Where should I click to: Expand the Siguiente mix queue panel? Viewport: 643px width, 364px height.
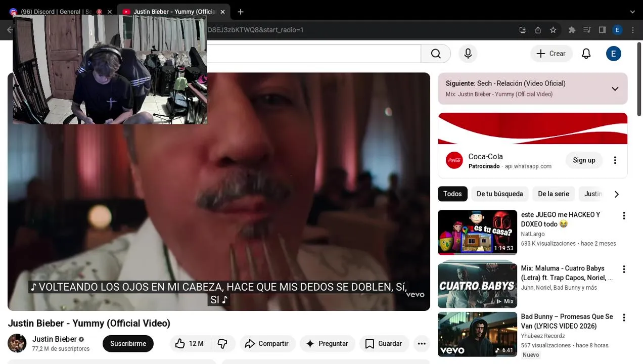(x=615, y=89)
